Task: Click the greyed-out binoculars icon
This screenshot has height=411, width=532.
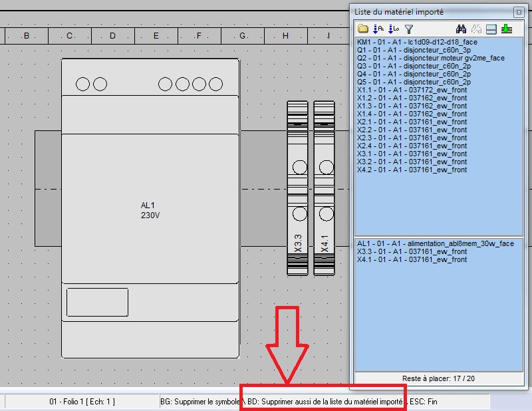Action: click(476, 29)
